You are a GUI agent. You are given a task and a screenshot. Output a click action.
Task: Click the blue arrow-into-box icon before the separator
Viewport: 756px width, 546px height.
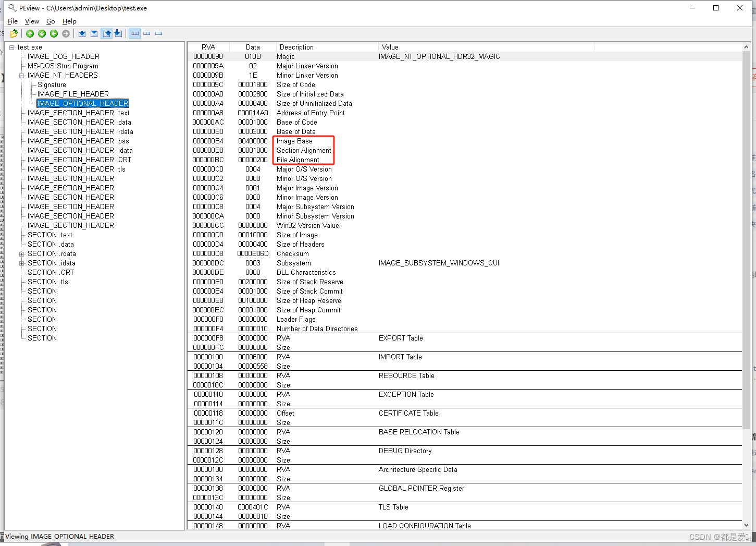pos(118,33)
